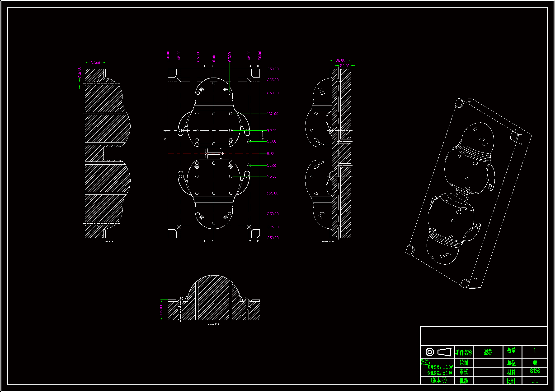Select the SECTION D-D view label
The width and height of the screenshot is (555, 392).
coord(328,242)
